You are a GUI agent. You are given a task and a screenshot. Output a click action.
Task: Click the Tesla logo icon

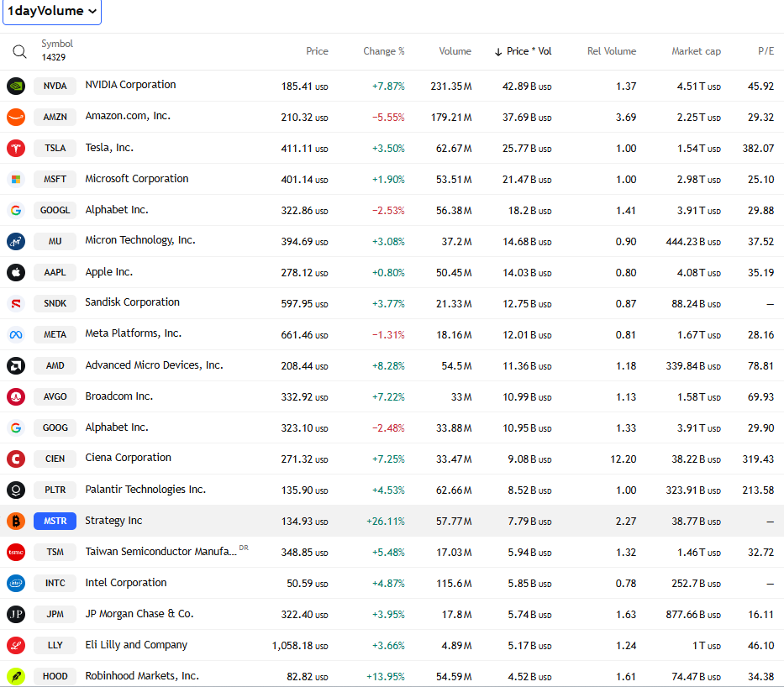(16, 148)
